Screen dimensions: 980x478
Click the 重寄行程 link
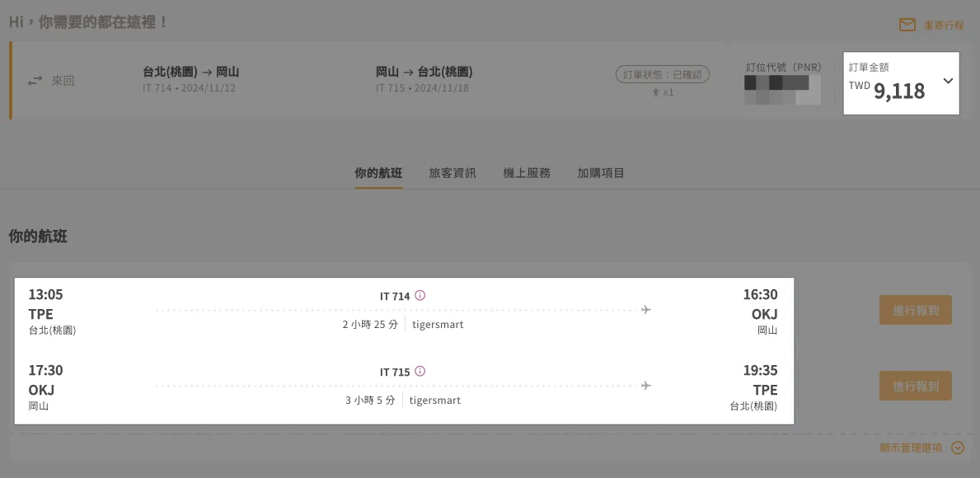[x=943, y=26]
